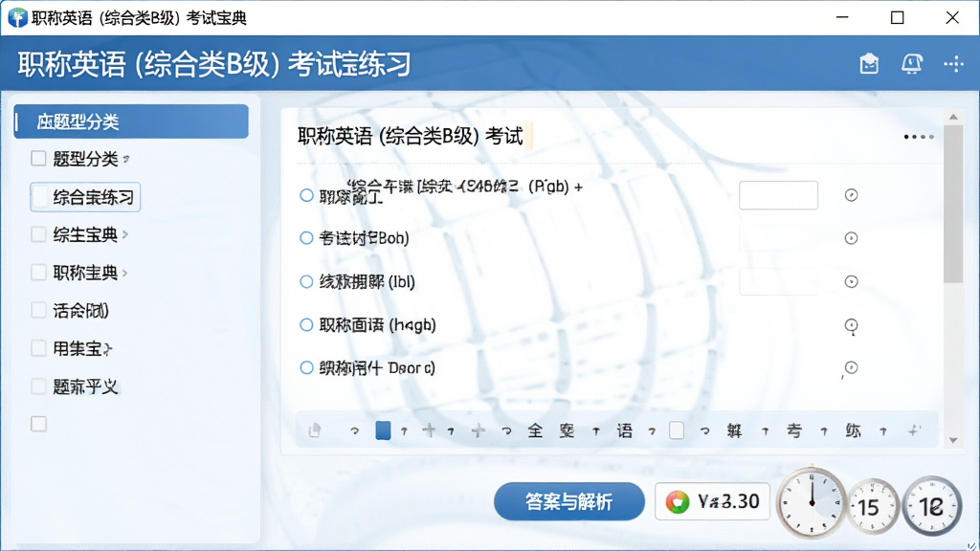Minimize the 考试宝典 window

coord(842,17)
